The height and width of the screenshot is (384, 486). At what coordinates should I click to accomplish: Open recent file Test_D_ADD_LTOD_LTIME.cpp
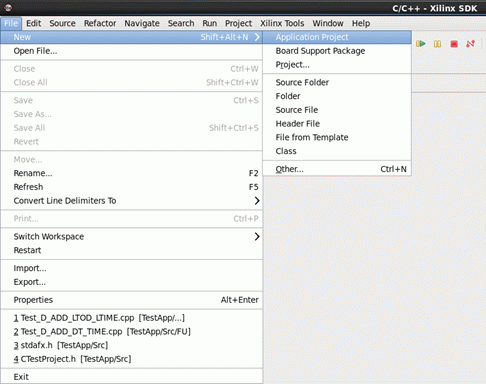(132, 318)
